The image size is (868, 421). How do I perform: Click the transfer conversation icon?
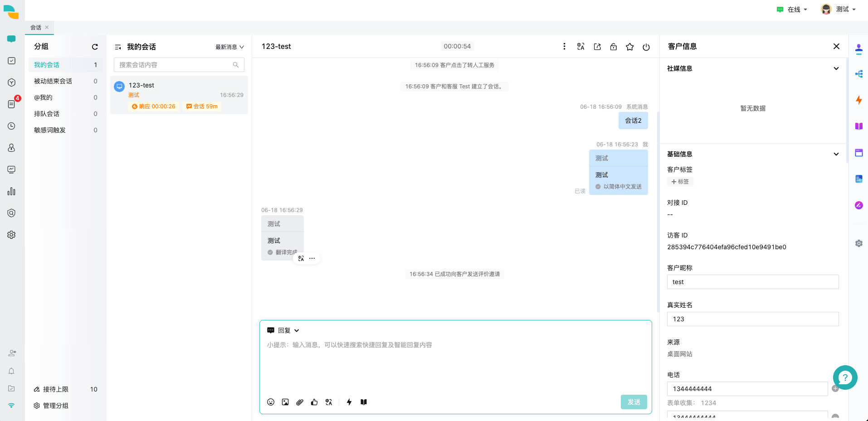[x=597, y=47]
